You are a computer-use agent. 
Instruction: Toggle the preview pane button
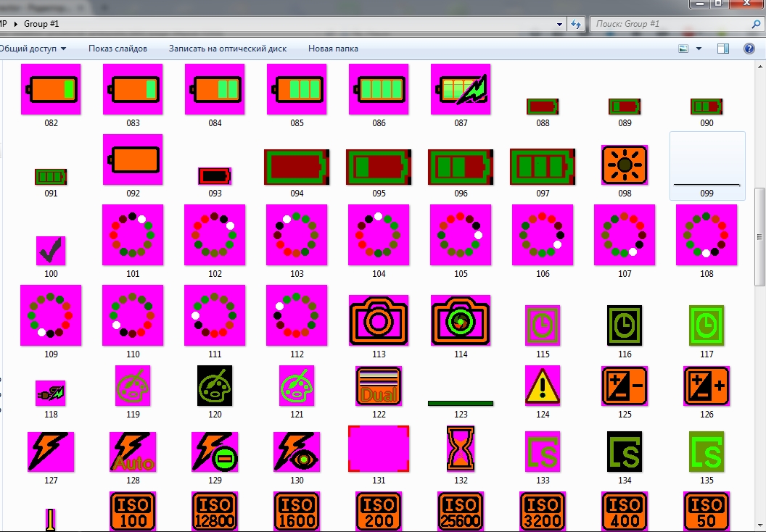(722, 49)
